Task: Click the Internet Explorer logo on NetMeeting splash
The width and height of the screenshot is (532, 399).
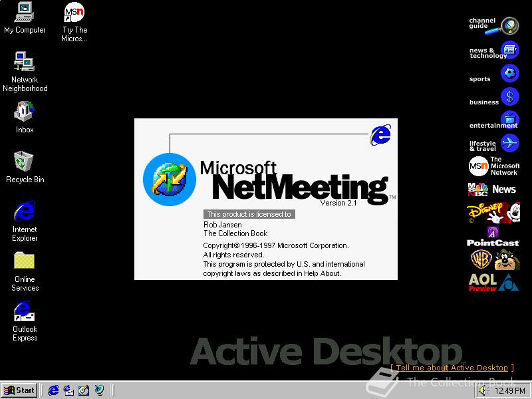Action: pos(380,135)
